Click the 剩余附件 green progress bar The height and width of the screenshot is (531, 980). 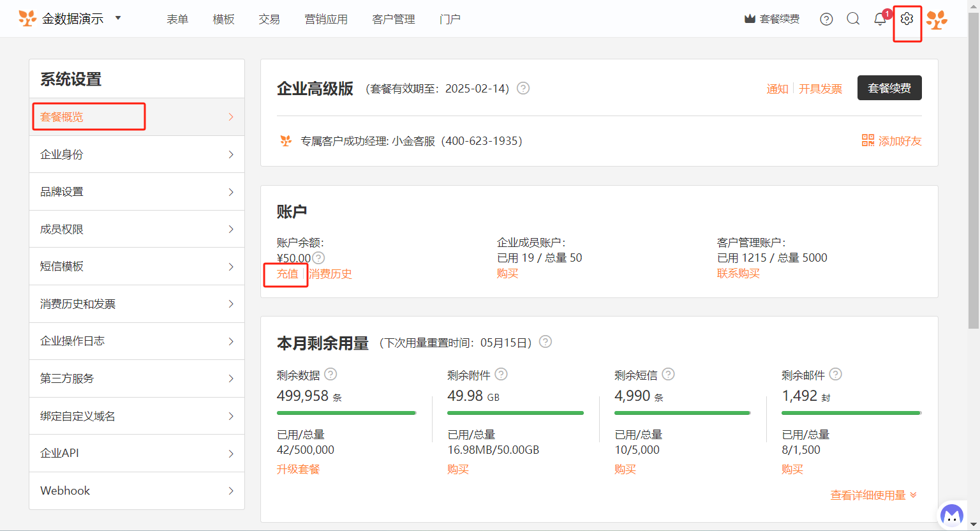516,413
